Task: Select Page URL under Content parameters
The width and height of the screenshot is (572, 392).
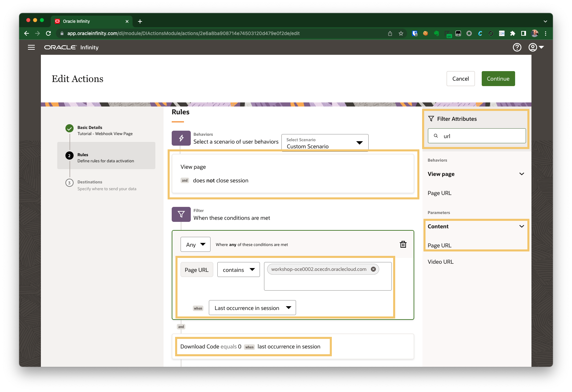Action: point(439,245)
